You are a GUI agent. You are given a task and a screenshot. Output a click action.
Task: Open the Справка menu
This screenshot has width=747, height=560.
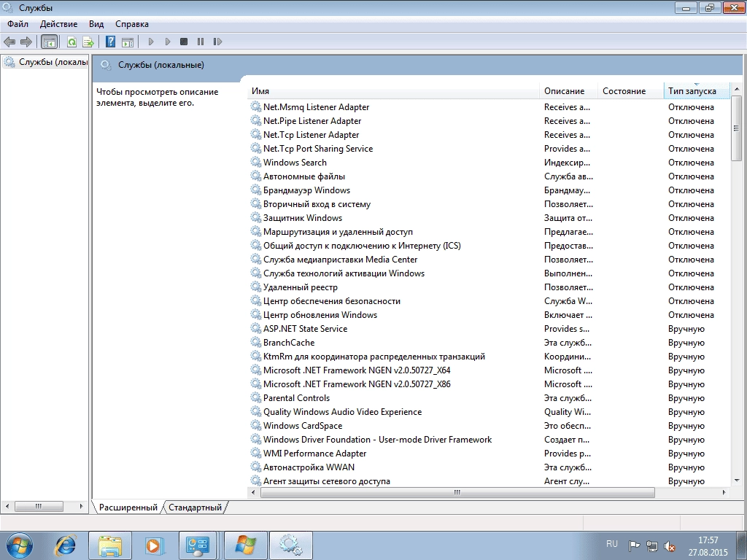[132, 24]
